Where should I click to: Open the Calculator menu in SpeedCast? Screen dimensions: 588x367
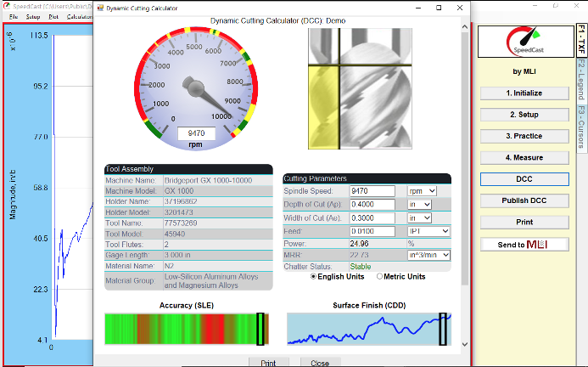[x=79, y=17]
